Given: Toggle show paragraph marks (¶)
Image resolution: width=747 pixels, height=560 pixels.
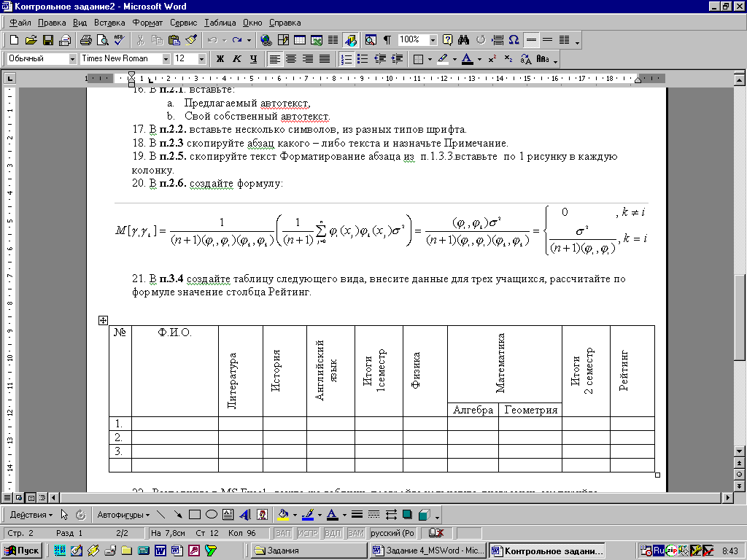Looking at the screenshot, I should coord(387,40).
